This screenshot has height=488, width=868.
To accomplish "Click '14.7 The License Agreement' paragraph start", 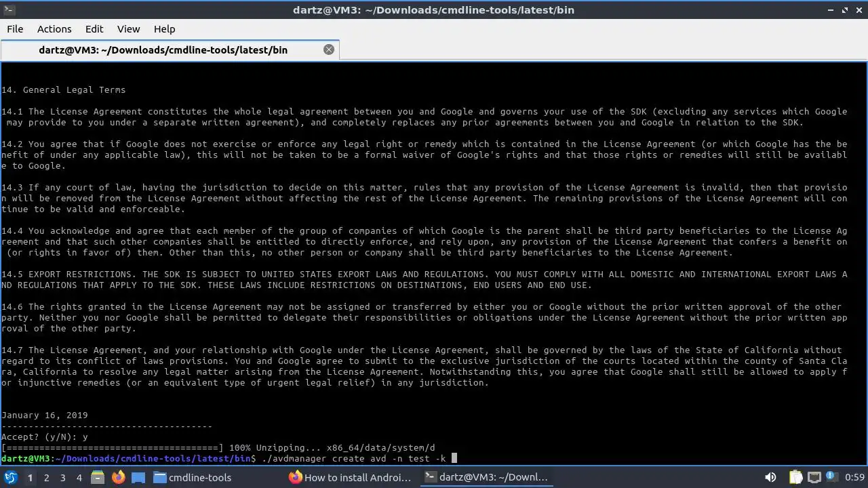I will pyautogui.click(x=75, y=350).
